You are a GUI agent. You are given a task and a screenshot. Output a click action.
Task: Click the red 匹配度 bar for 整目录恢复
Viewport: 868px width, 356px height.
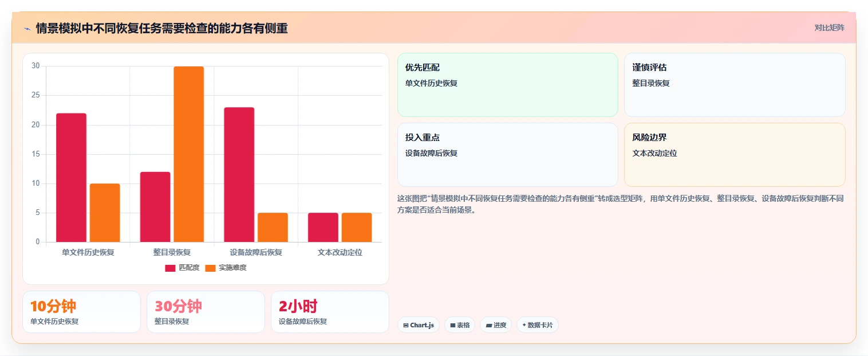[155, 207]
